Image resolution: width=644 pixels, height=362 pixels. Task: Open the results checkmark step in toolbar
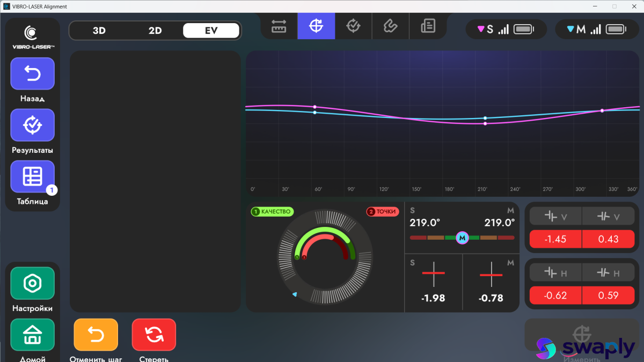coord(353,26)
